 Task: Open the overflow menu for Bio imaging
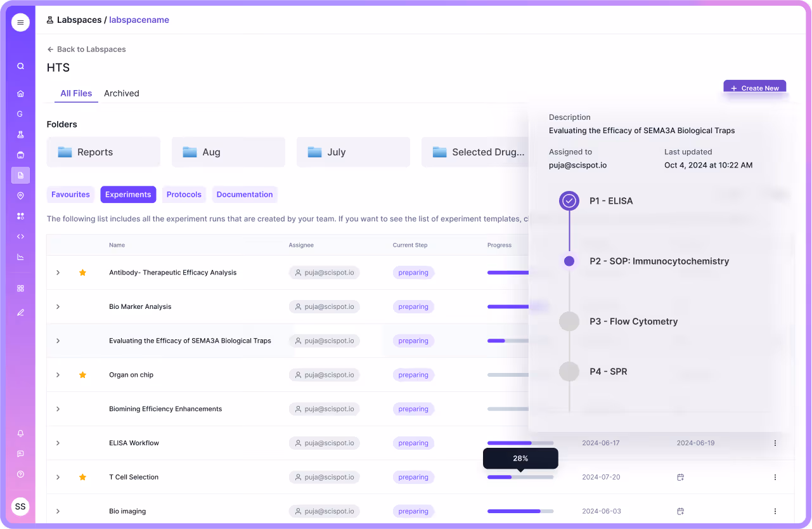(x=775, y=511)
